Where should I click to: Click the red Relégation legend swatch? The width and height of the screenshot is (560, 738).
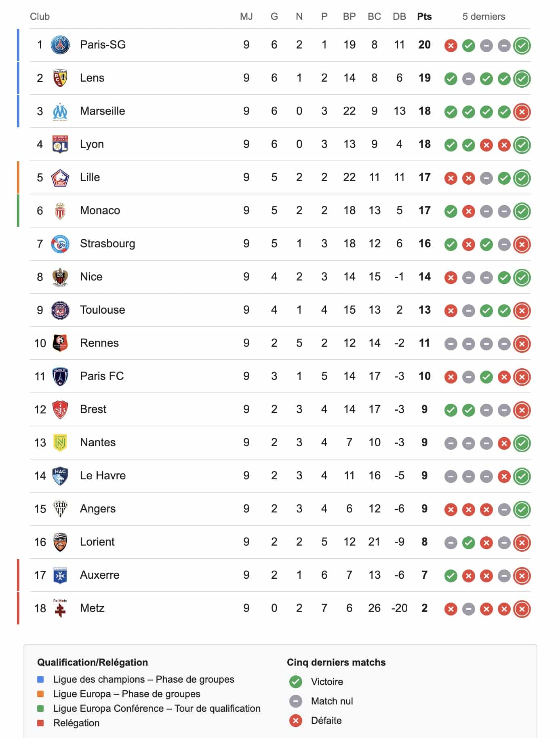pyautogui.click(x=40, y=723)
